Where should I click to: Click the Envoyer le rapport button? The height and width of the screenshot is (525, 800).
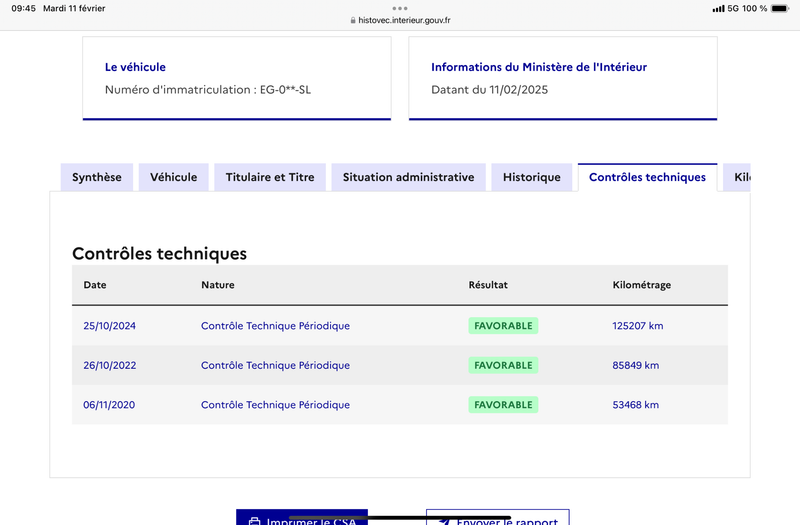[497, 517]
